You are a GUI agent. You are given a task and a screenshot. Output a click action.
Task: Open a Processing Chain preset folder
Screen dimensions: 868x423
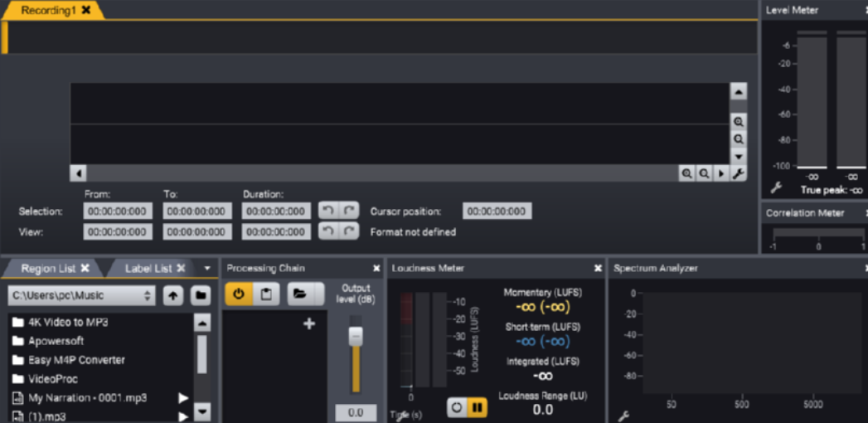(300, 294)
